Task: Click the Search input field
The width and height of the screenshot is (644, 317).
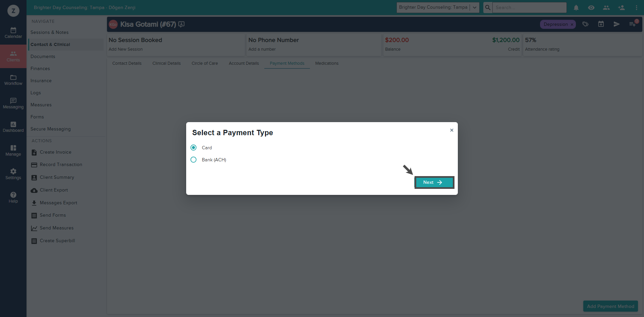Action: click(529, 7)
